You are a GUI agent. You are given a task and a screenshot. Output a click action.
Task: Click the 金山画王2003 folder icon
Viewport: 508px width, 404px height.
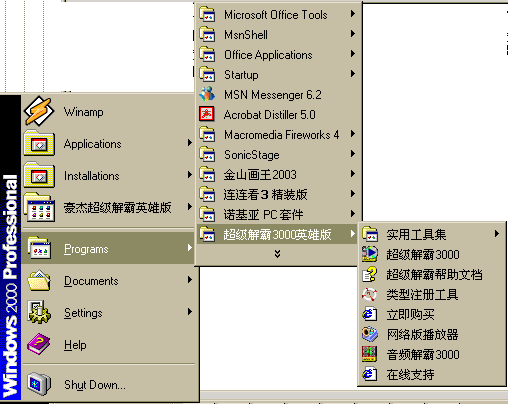tap(207, 174)
